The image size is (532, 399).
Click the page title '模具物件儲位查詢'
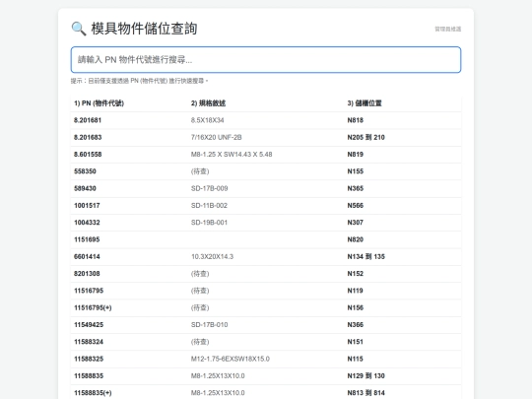pos(144,29)
